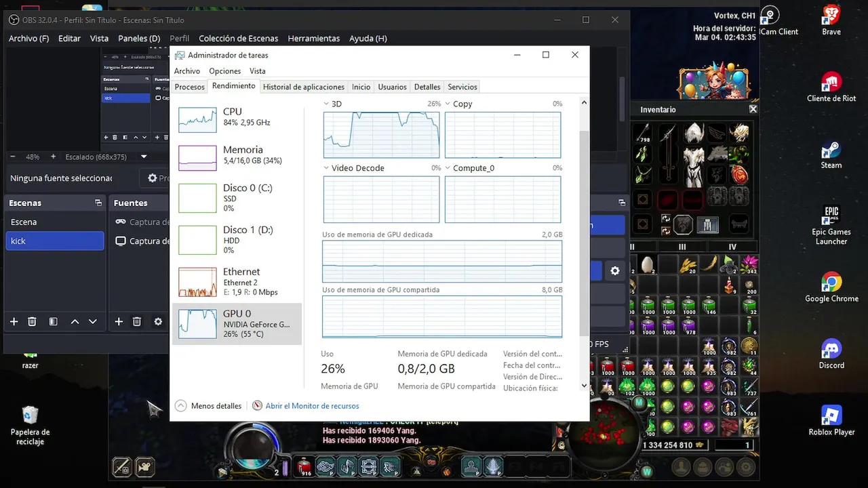Zoom in OBS preview with plus button
Viewport: 868px width, 488px height.
[53, 157]
